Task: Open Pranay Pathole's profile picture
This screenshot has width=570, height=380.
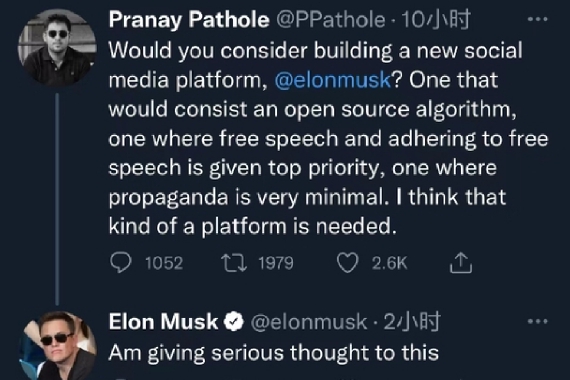Action: pyautogui.click(x=57, y=47)
